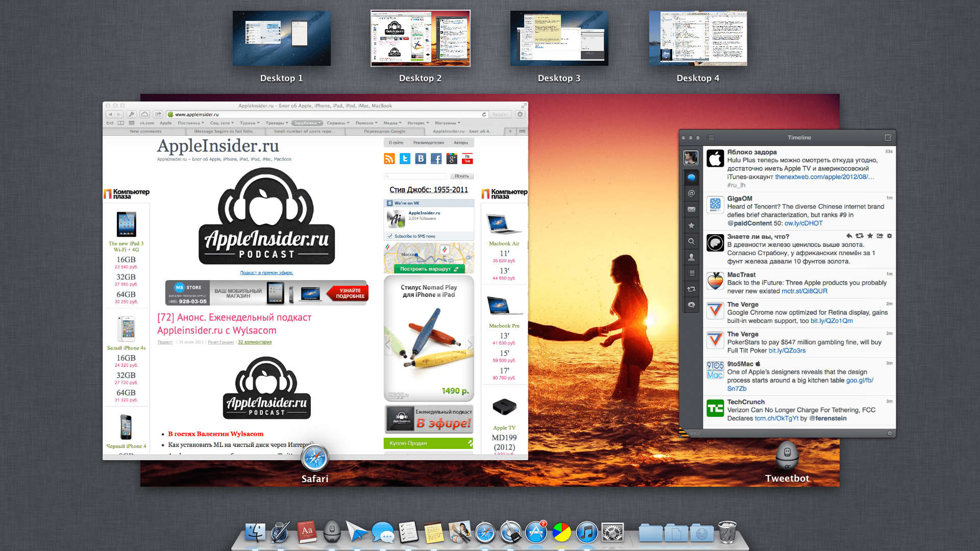Show Favorites star in Tweetbot sidebar
The height and width of the screenshot is (551, 980).
691,225
